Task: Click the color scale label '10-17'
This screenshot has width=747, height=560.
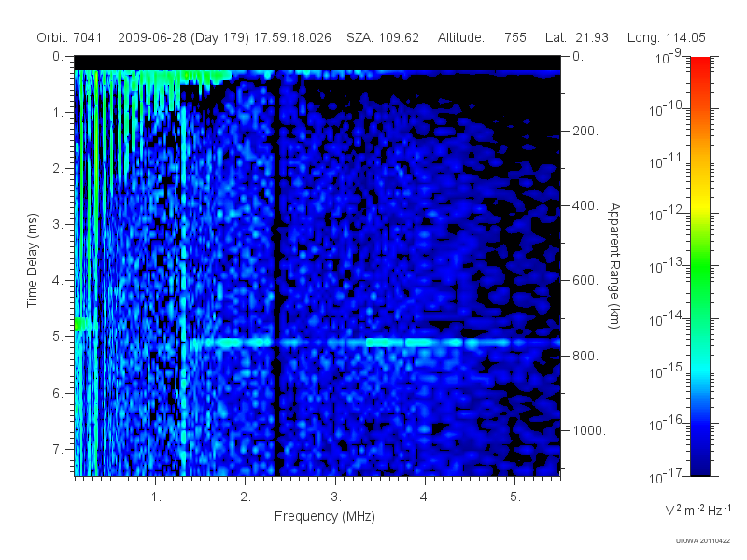Action: point(665,476)
